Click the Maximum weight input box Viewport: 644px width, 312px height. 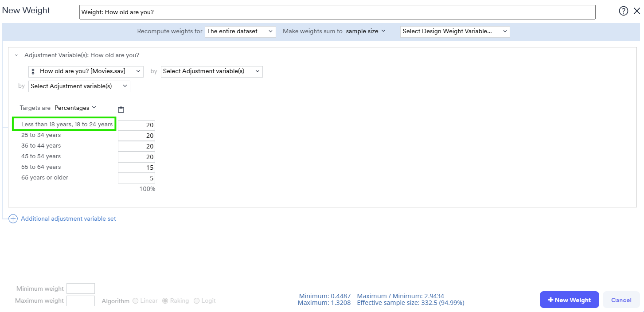coord(80,300)
